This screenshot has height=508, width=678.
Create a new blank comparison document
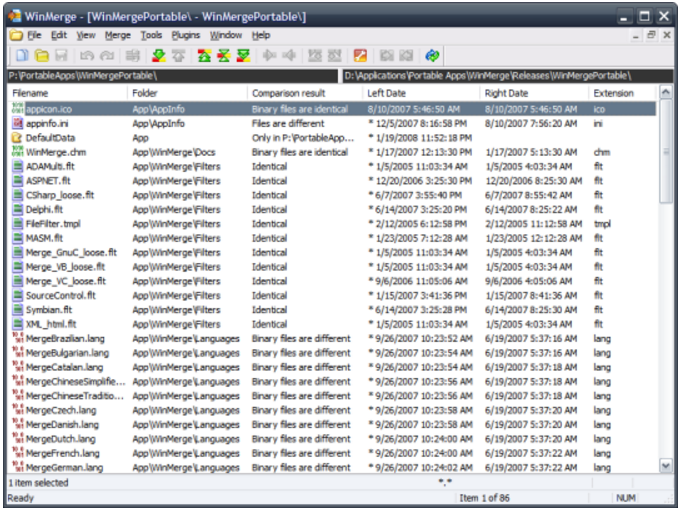[x=22, y=55]
